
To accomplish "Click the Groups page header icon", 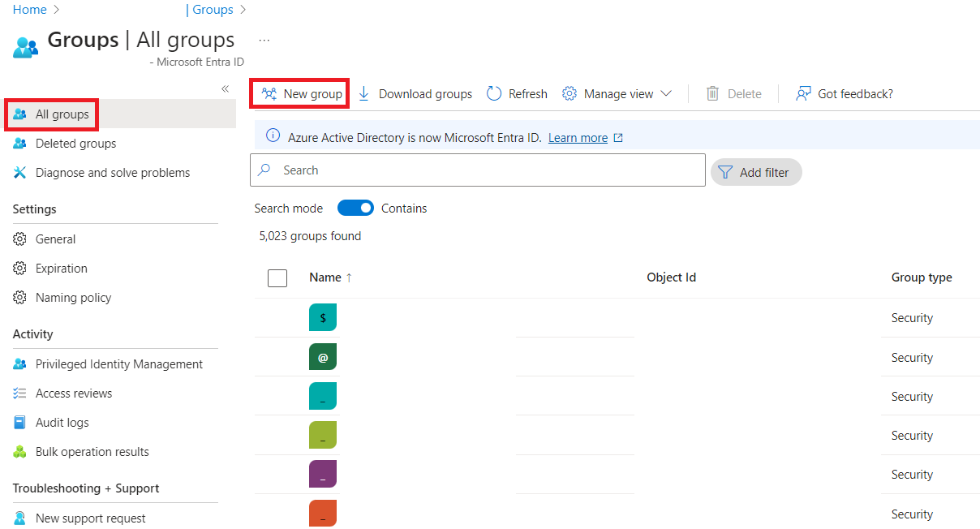I will point(26,46).
